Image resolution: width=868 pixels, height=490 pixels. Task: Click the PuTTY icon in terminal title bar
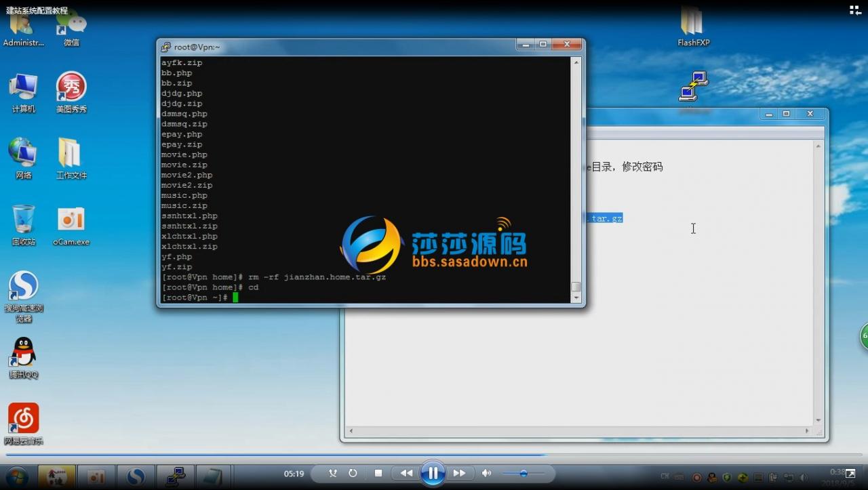pos(165,47)
